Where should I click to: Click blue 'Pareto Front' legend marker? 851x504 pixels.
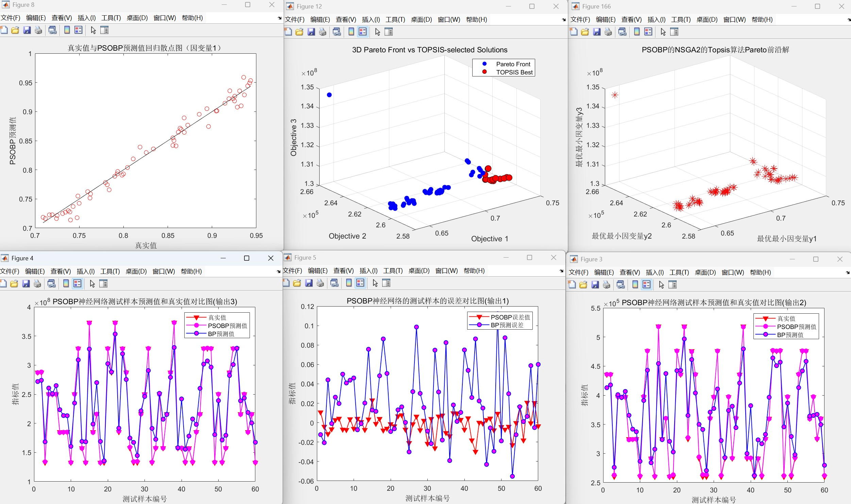click(484, 64)
